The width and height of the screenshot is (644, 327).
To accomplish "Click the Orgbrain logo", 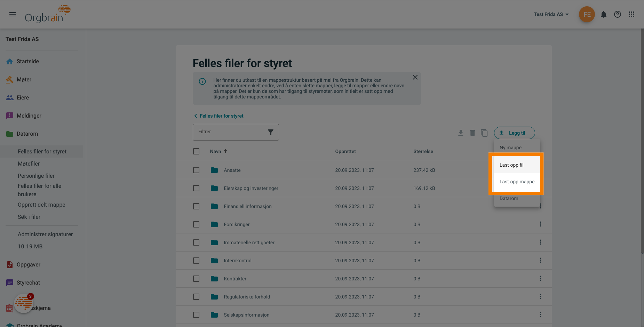I will click(x=48, y=14).
